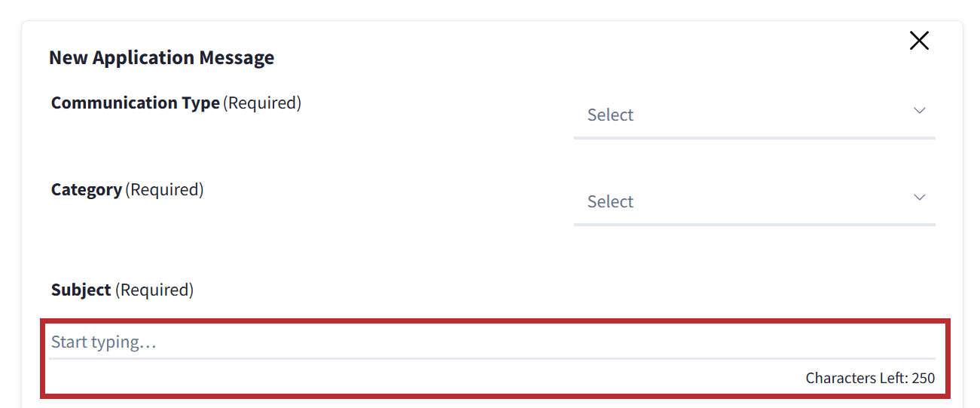Click the underline below Communication Type dropdown

pos(753,138)
